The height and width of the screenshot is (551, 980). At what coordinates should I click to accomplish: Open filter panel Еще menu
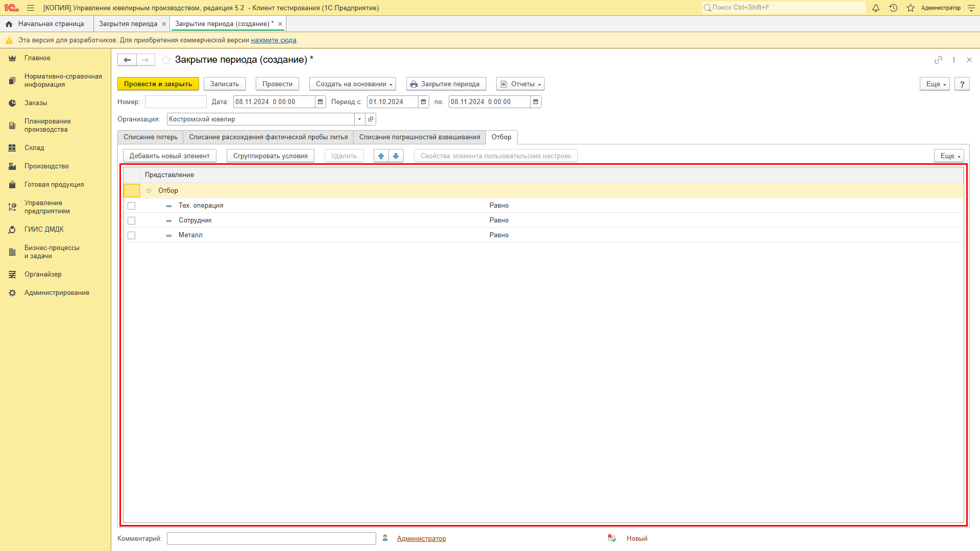949,156
